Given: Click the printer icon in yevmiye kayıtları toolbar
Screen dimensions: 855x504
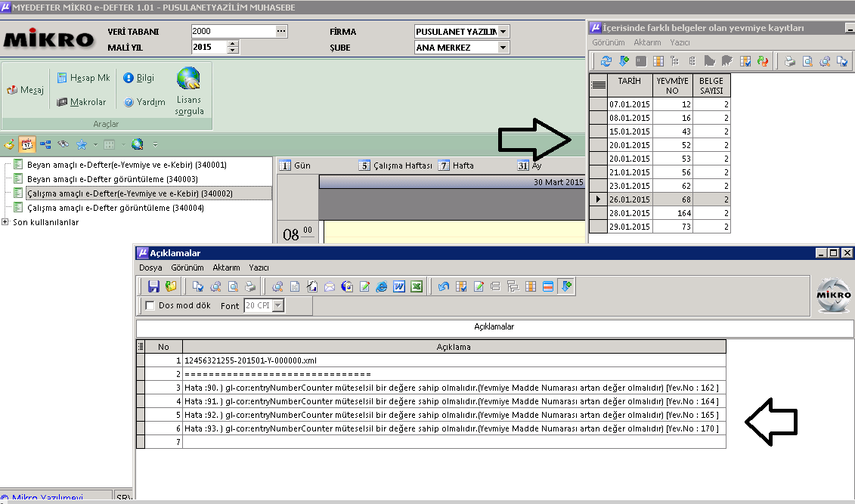Looking at the screenshot, I should coord(789,61).
